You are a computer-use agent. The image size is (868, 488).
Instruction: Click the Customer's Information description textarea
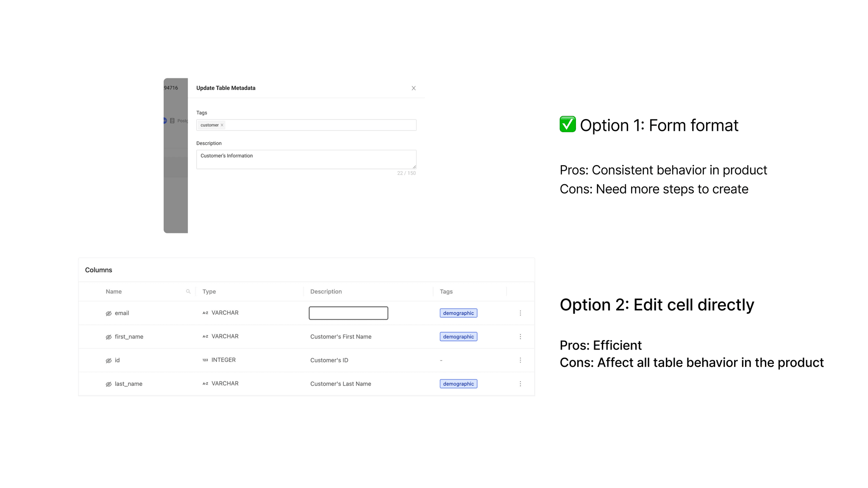pyautogui.click(x=306, y=159)
